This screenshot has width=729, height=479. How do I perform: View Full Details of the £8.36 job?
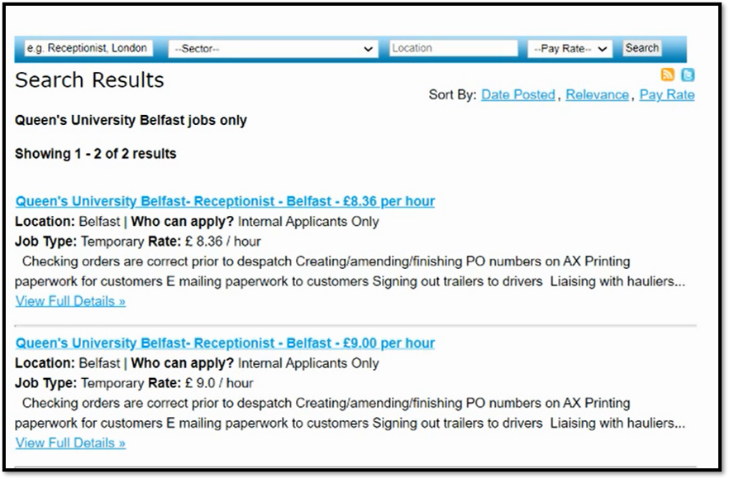click(70, 301)
